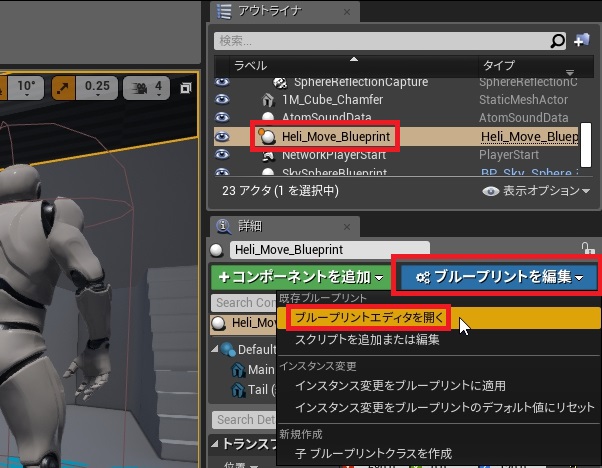The image size is (602, 468).
Task: Click the Heli_Move_Blueprint actor icon in the Outliner
Action: coord(267,136)
